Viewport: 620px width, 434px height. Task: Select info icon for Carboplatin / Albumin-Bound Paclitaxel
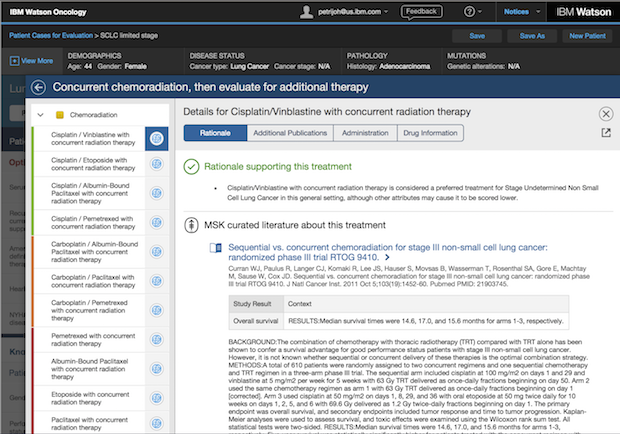pos(157,252)
